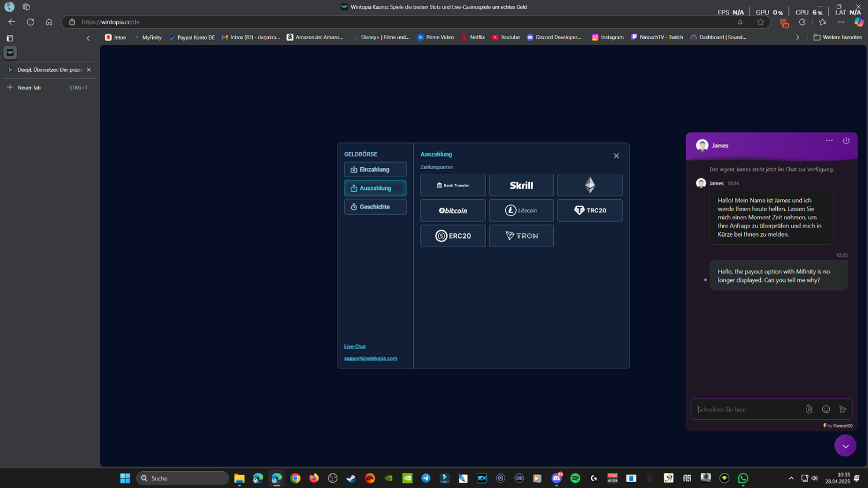Click the support@wintopia.com email link
The width and height of the screenshot is (868, 488).
pyautogui.click(x=370, y=358)
